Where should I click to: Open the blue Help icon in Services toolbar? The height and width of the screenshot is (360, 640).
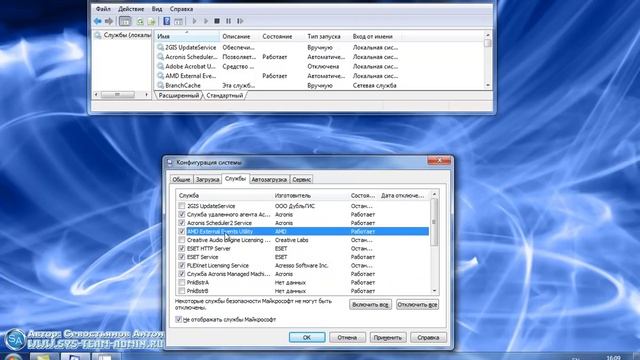[x=167, y=21]
